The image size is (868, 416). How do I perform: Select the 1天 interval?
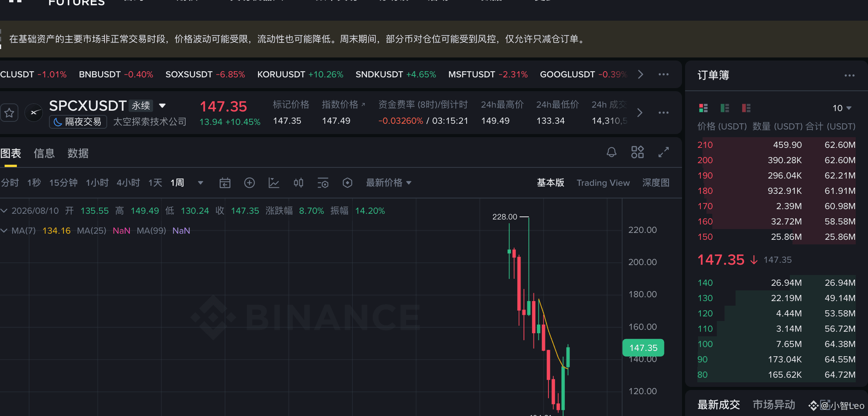[x=155, y=183]
